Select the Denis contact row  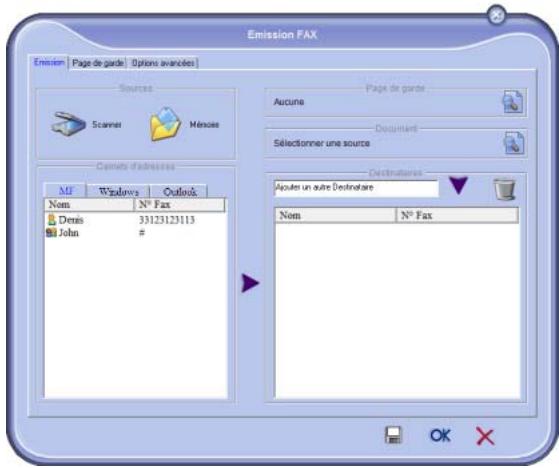coord(135,220)
